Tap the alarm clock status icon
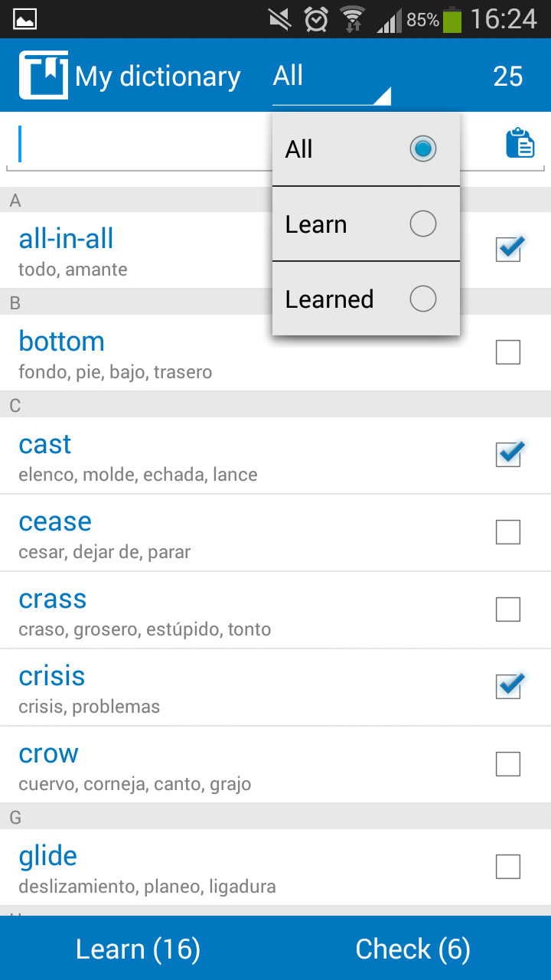This screenshot has width=551, height=980. (x=316, y=19)
